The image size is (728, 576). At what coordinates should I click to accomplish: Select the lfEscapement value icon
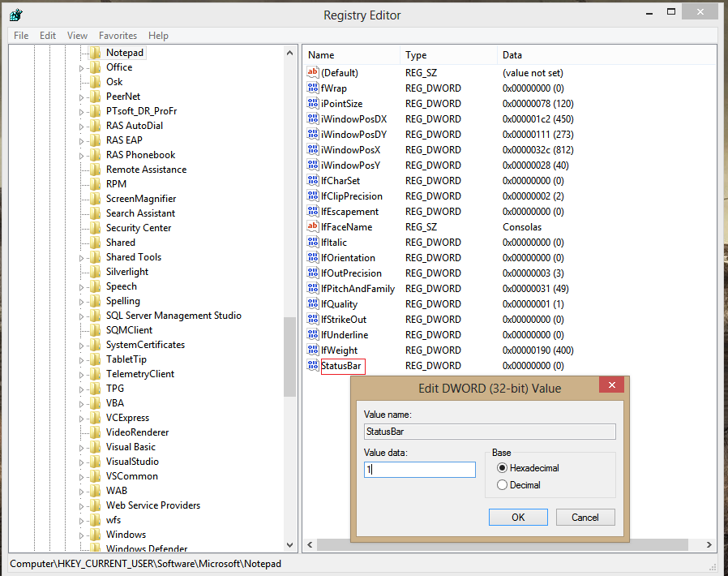pyautogui.click(x=313, y=212)
